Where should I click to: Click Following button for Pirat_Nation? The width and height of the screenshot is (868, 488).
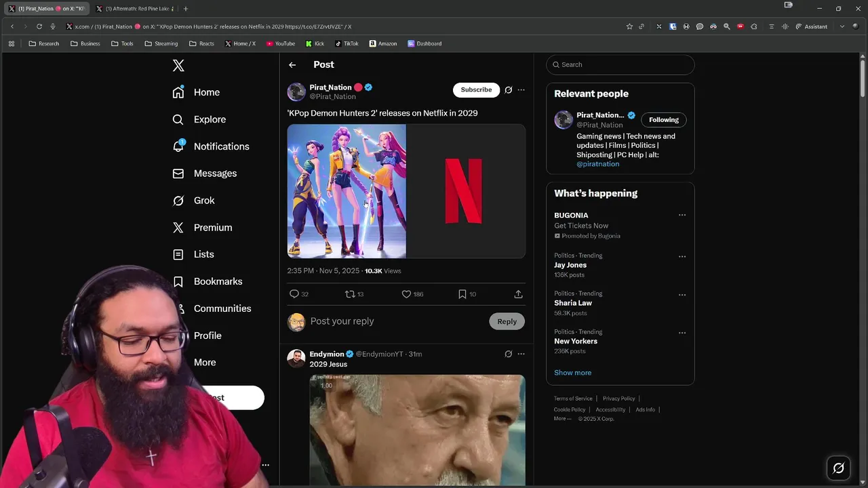tap(663, 120)
